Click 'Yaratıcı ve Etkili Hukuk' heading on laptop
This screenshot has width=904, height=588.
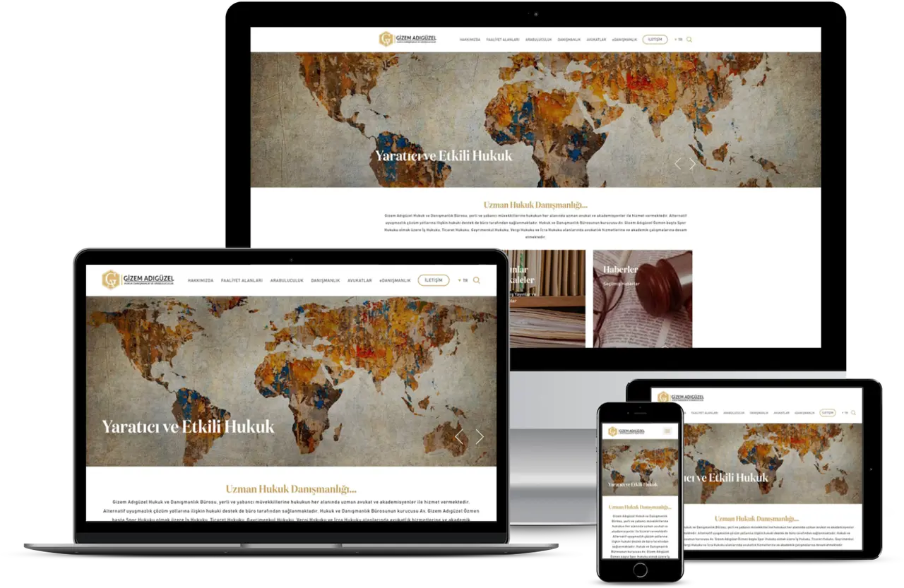click(x=188, y=426)
